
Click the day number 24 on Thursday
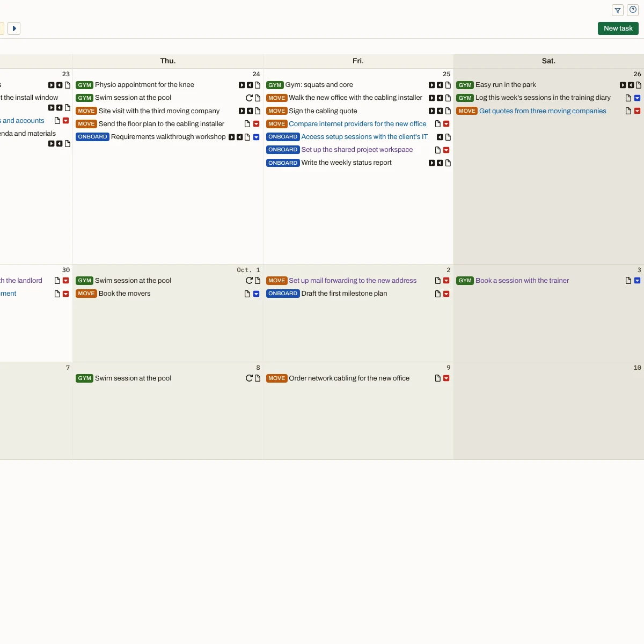tap(256, 74)
